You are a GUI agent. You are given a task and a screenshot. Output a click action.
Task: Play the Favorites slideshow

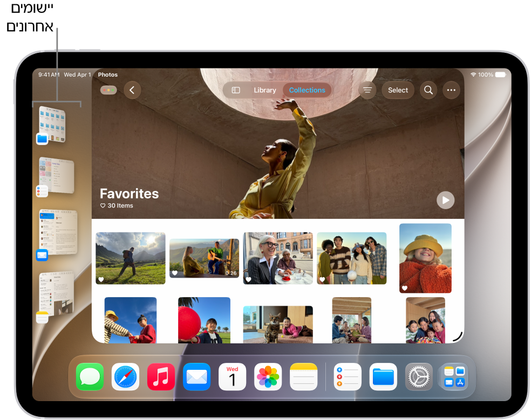(445, 201)
